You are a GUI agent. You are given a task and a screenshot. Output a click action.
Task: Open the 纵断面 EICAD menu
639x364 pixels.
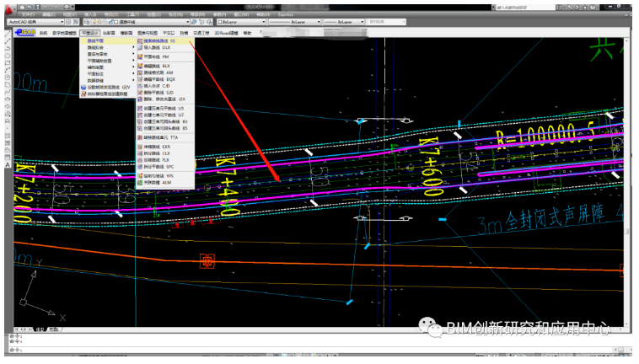[109, 33]
